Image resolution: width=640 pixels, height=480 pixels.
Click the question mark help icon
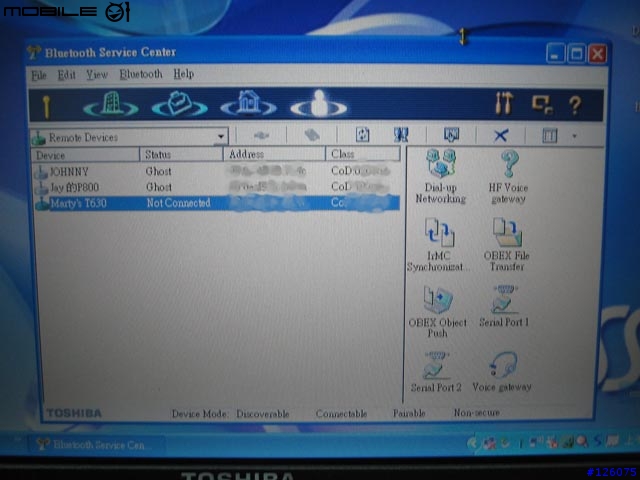(575, 105)
